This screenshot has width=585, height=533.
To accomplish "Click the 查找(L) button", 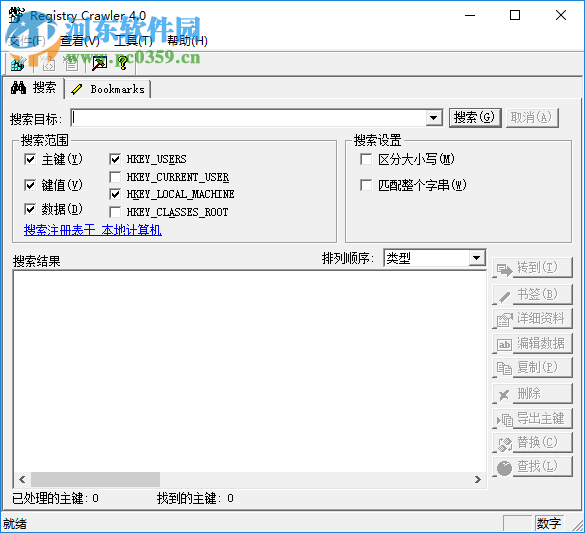I will [x=532, y=467].
